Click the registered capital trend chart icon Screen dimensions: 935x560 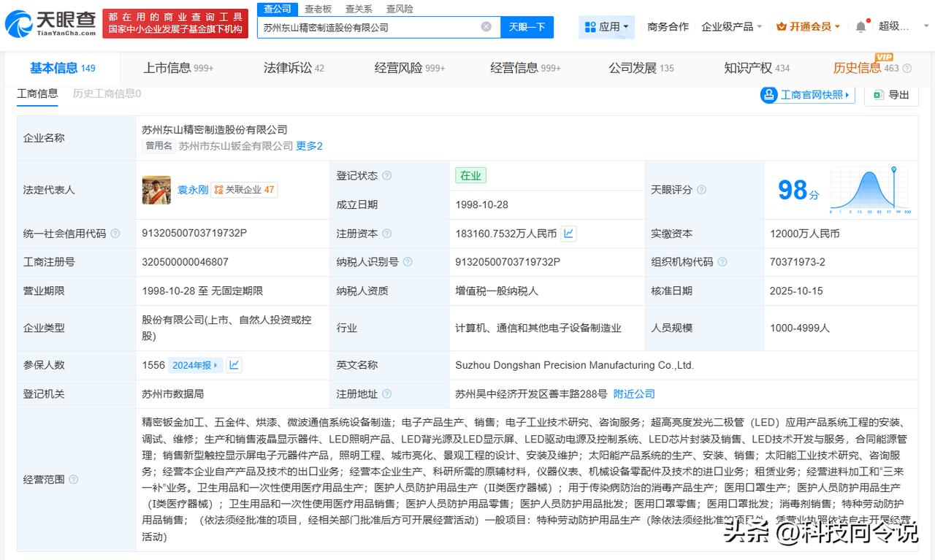[569, 234]
